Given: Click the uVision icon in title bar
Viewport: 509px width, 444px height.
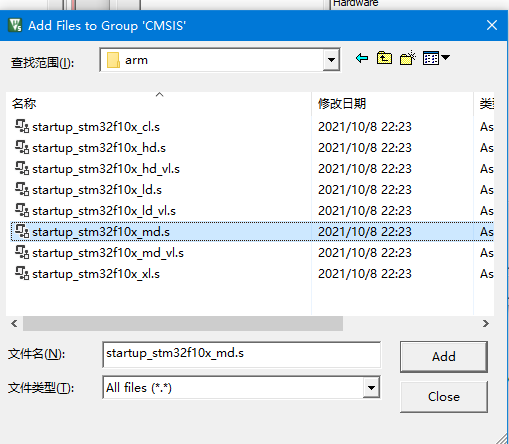Looking at the screenshot, I should pyautogui.click(x=15, y=25).
